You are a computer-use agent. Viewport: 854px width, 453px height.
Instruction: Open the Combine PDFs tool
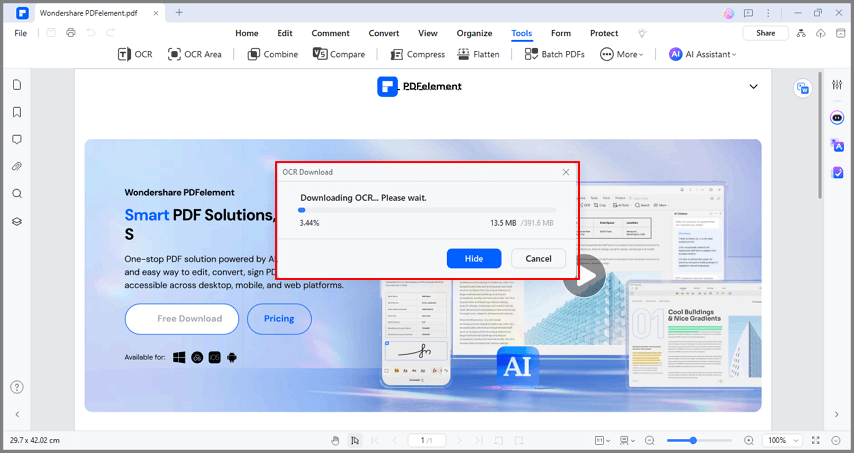point(272,54)
